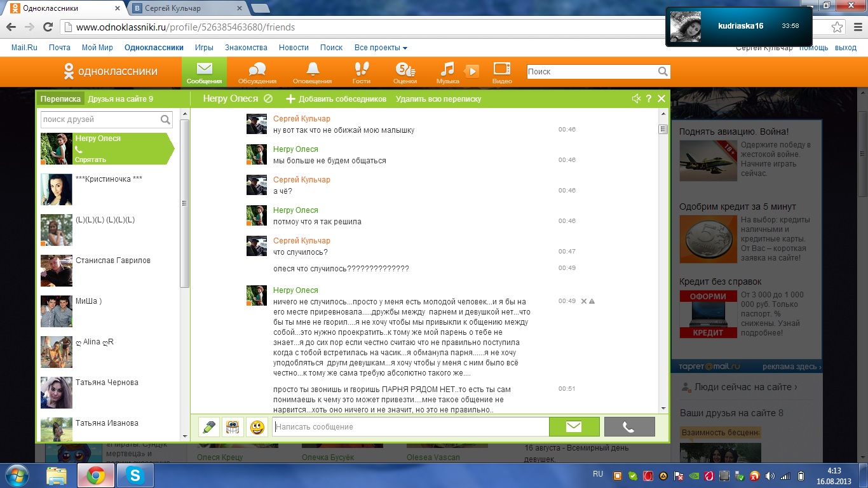Viewport: 868px width, 488px height.
Task: Open Windows Start menu
Action: point(17,475)
